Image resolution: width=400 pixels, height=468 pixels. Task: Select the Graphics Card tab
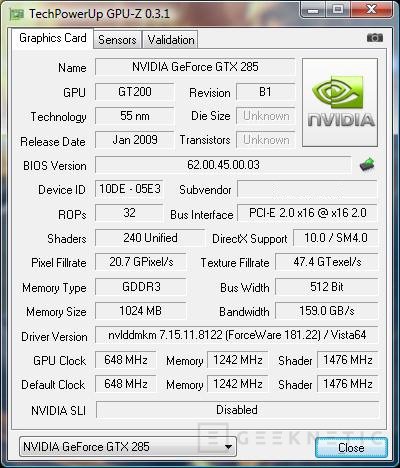[53, 38]
